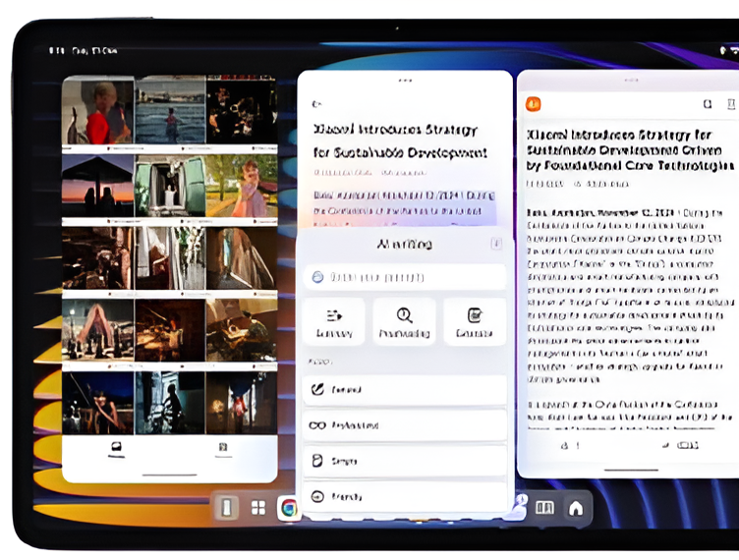This screenshot has height=560, width=739.
Task: Select the Summary action card
Action: pos(334,321)
